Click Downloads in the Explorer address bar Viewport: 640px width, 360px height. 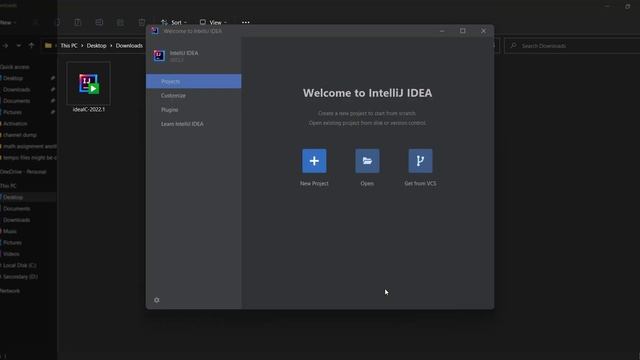tap(129, 46)
